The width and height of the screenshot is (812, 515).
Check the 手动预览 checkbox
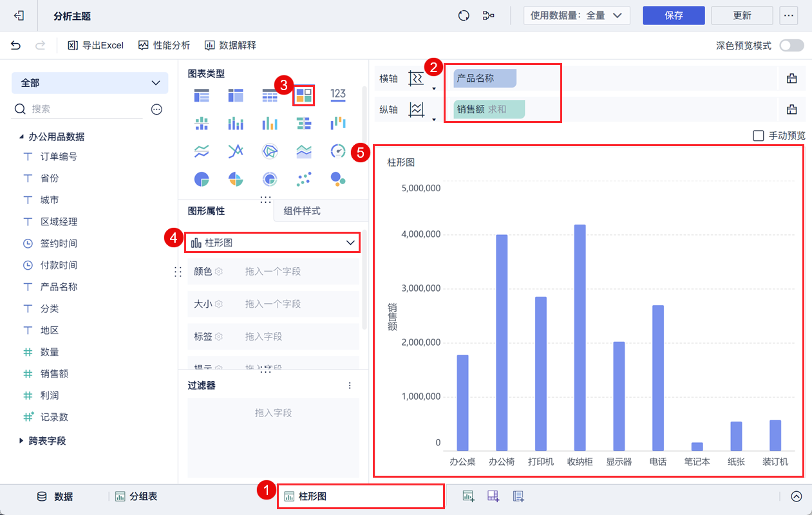tap(759, 136)
